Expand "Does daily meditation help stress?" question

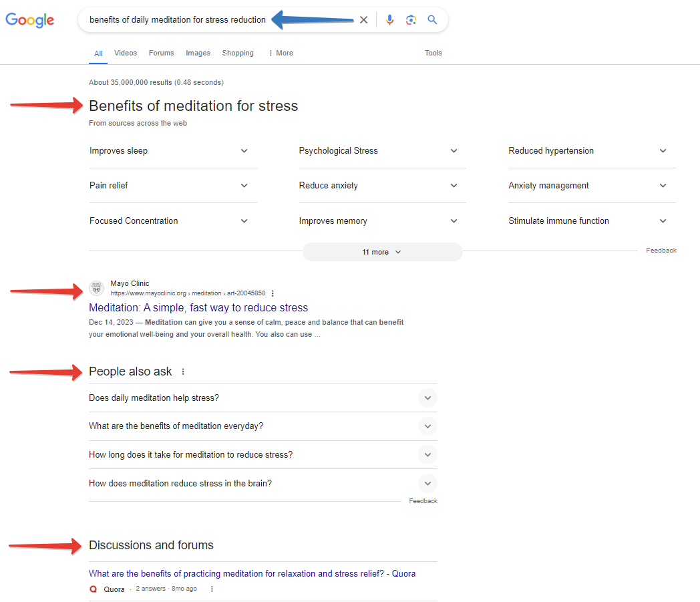pyautogui.click(x=427, y=398)
